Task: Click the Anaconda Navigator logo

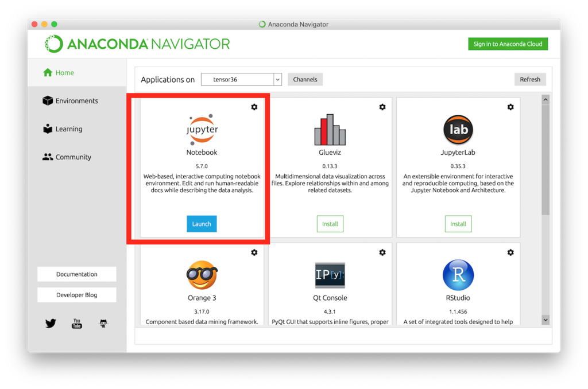Action: 137,44
